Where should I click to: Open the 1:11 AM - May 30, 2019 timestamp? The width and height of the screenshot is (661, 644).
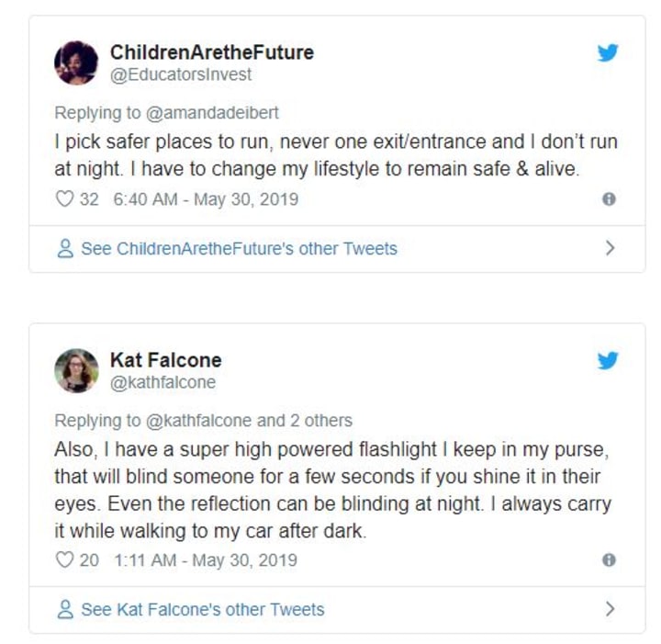click(205, 560)
